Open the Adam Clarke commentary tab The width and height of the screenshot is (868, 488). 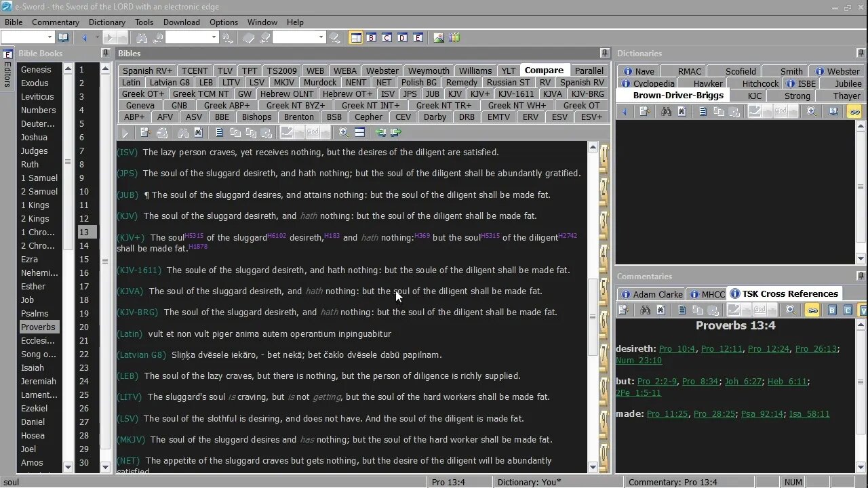coord(651,294)
